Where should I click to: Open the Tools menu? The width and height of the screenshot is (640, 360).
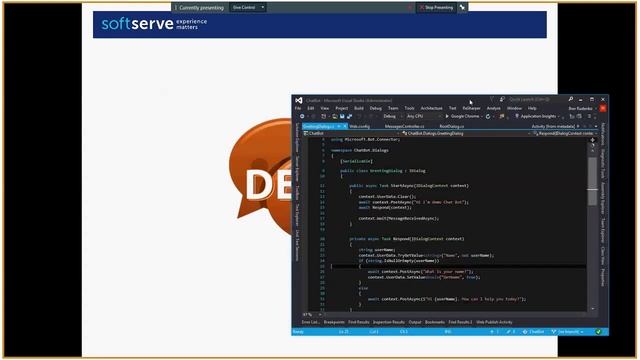coord(409,108)
